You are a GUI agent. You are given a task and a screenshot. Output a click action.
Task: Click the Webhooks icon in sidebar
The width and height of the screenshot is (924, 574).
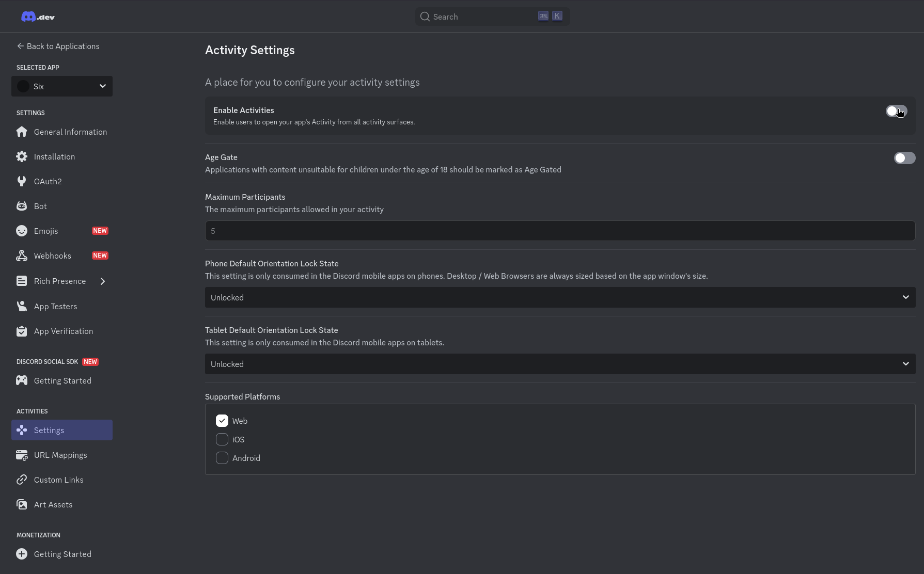pos(22,256)
